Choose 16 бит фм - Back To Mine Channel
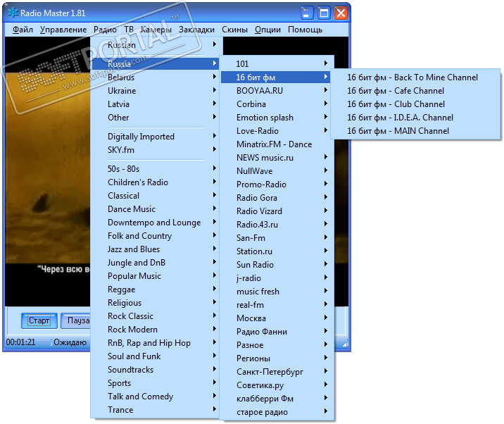 (415, 77)
